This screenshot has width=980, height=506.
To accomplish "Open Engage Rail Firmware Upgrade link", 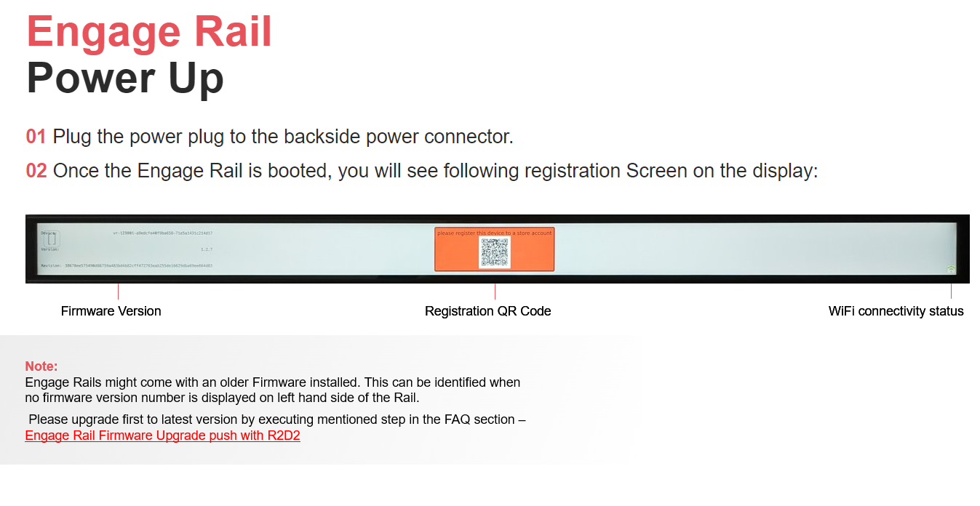I will [x=162, y=436].
